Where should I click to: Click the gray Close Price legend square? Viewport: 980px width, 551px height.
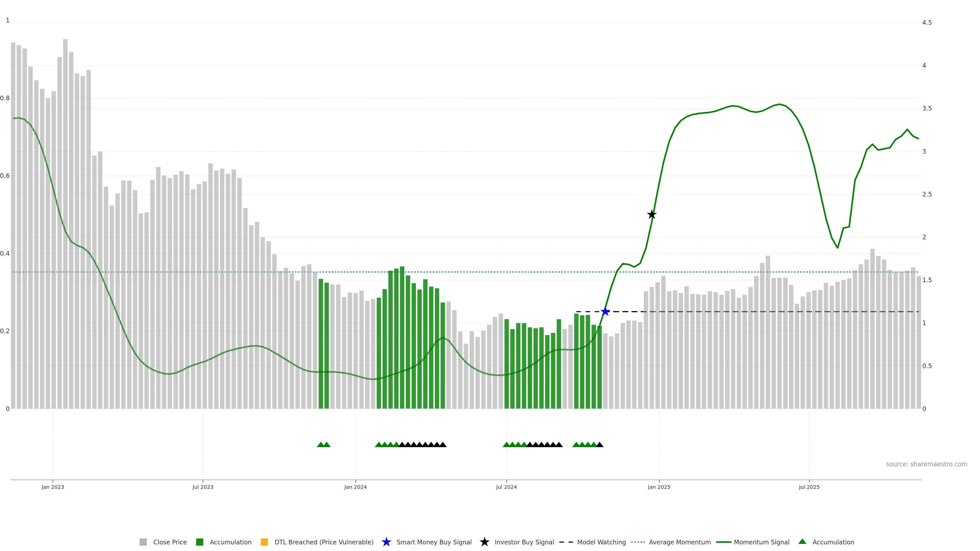143,542
